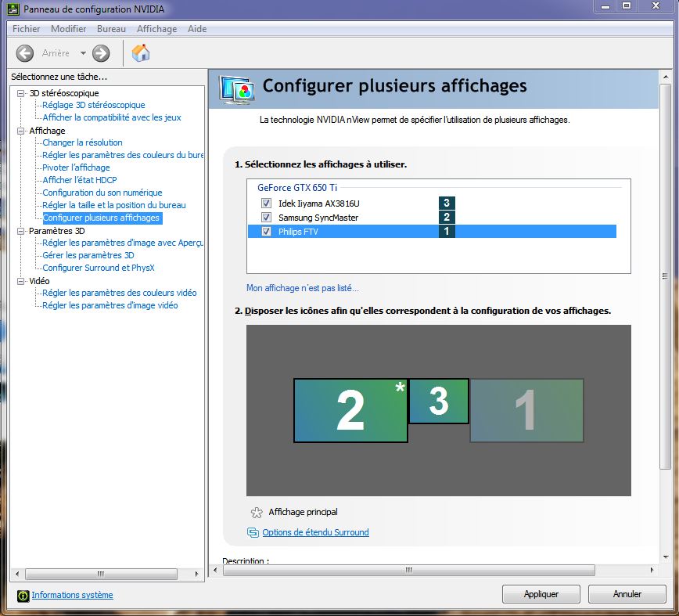679x616 pixels.
Task: Open Changer la résolution task
Action: pos(82,142)
